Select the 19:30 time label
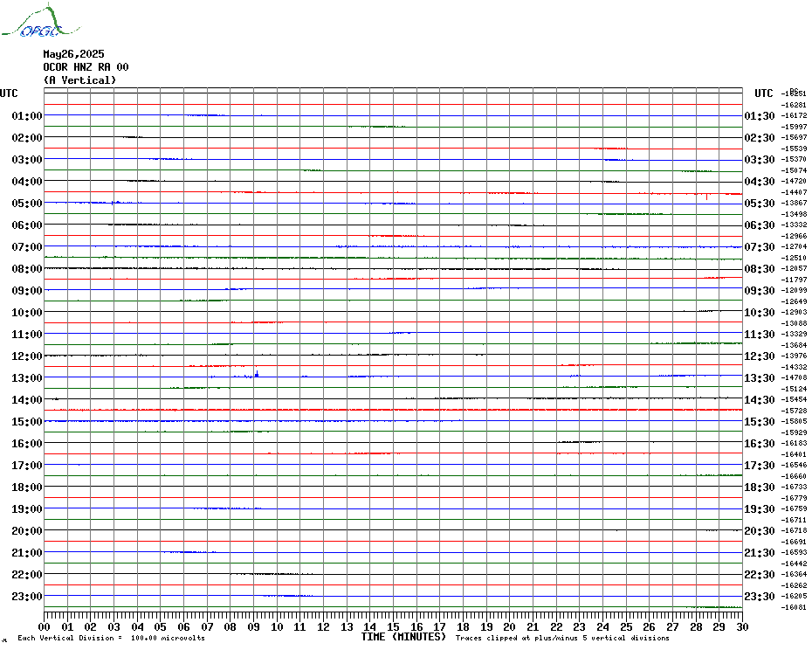 tap(760, 509)
